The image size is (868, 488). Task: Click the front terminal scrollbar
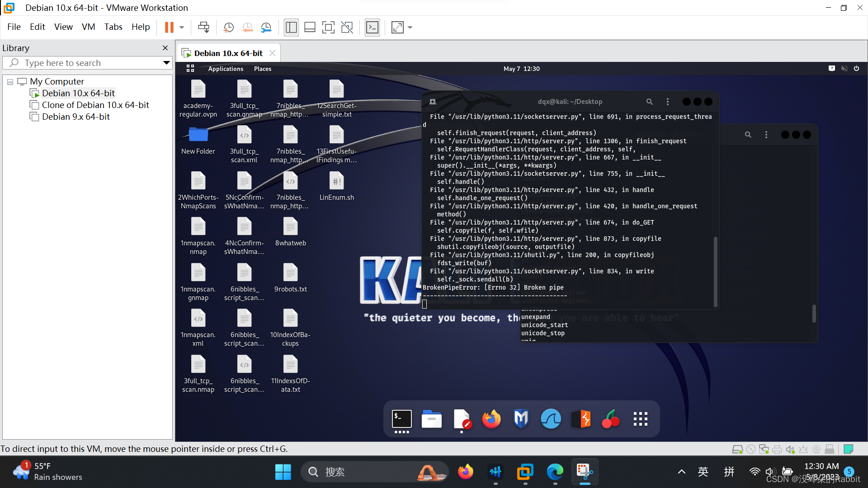point(715,272)
